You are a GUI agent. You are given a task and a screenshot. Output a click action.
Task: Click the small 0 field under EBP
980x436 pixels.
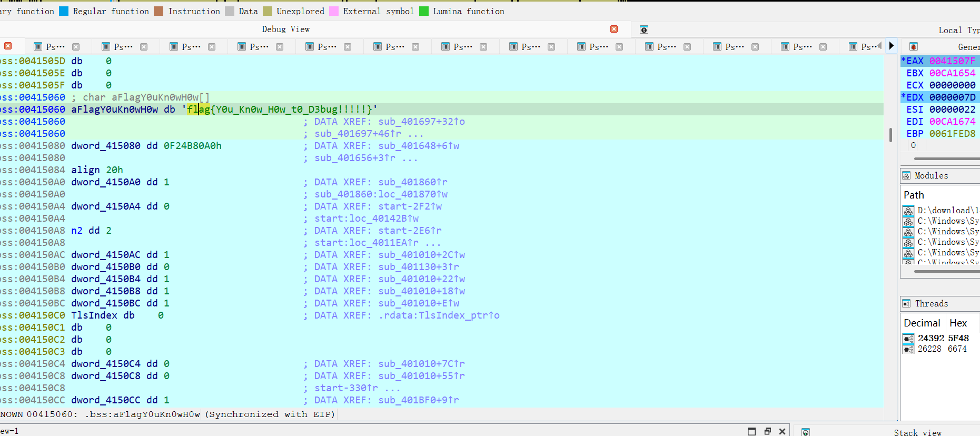click(914, 145)
